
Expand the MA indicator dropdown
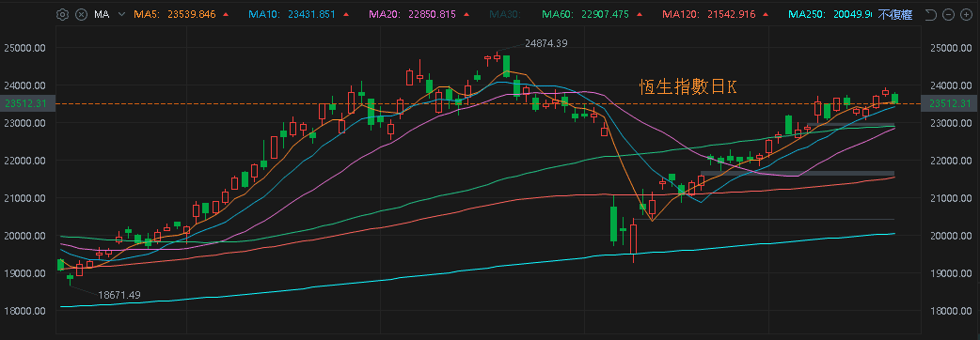coord(120,14)
